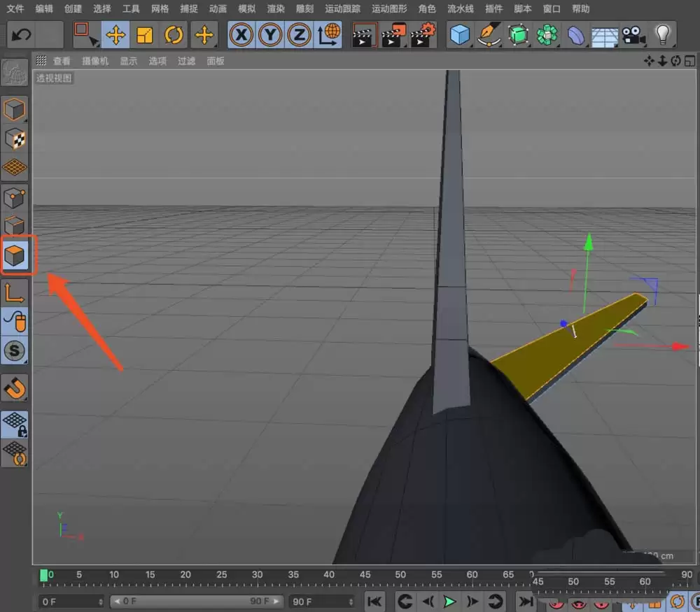This screenshot has height=612, width=700.
Task: Enable texture editing mode
Action: [x=15, y=138]
